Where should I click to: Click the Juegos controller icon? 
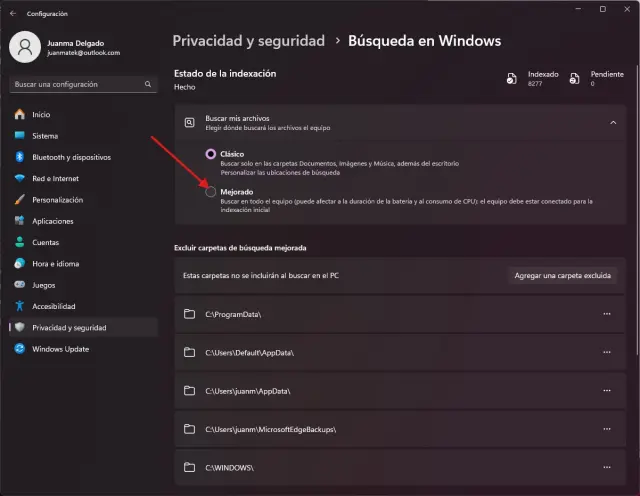19,285
